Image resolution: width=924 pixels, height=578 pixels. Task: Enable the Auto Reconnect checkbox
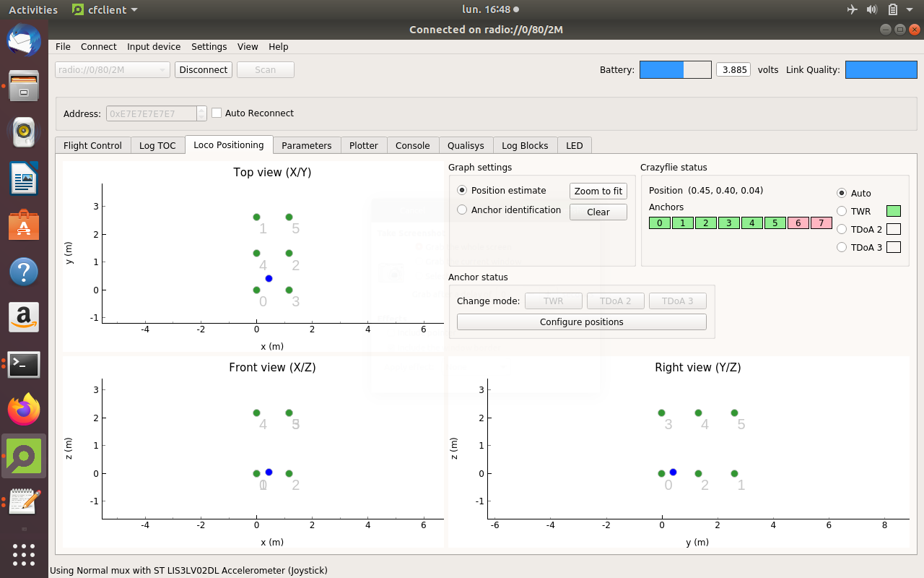(x=217, y=113)
